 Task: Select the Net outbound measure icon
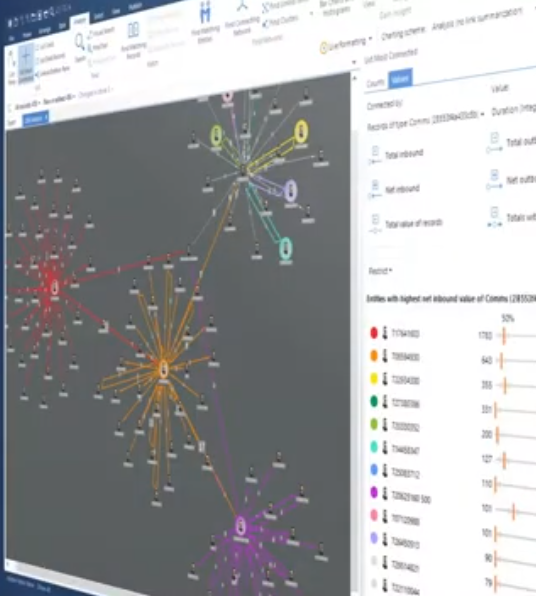click(x=494, y=180)
